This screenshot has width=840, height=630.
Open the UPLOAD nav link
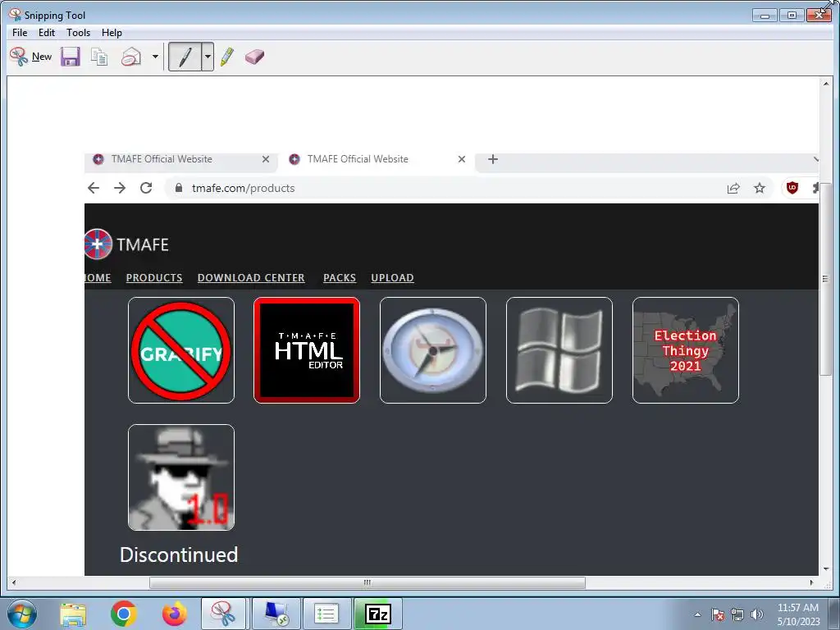coord(393,277)
